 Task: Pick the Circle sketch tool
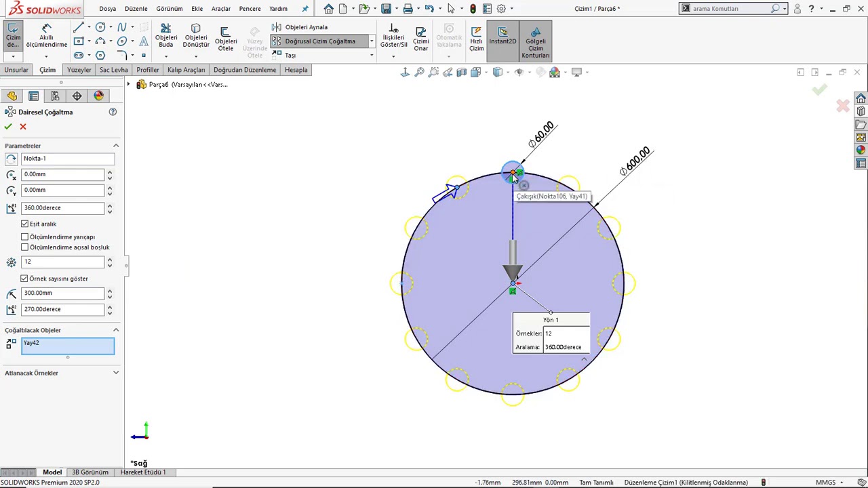tap(100, 27)
